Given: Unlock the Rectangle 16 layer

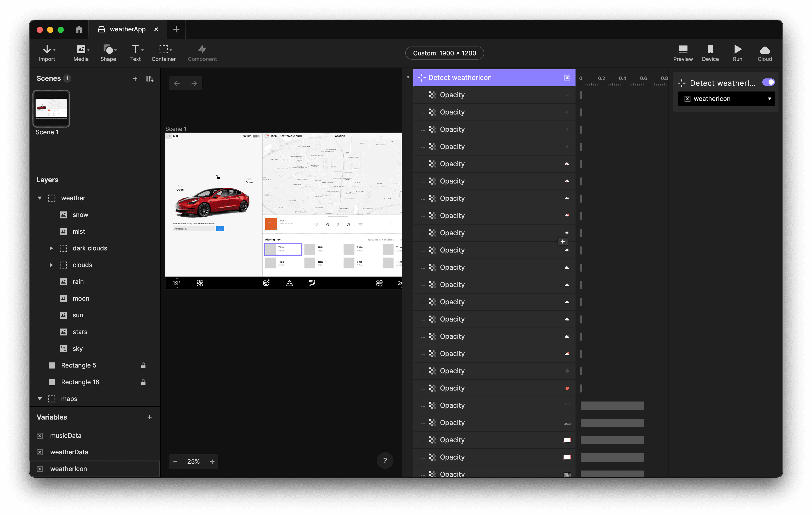Looking at the screenshot, I should point(143,382).
